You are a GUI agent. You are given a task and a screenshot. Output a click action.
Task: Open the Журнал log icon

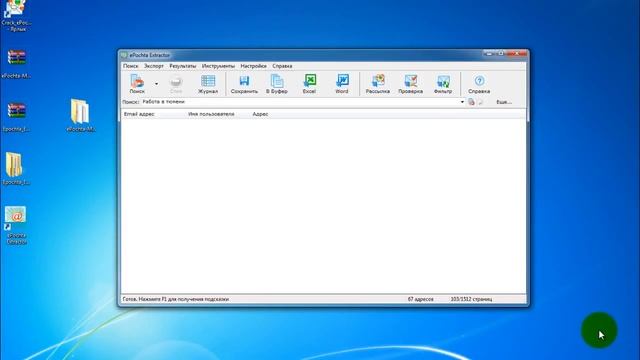pyautogui.click(x=208, y=84)
